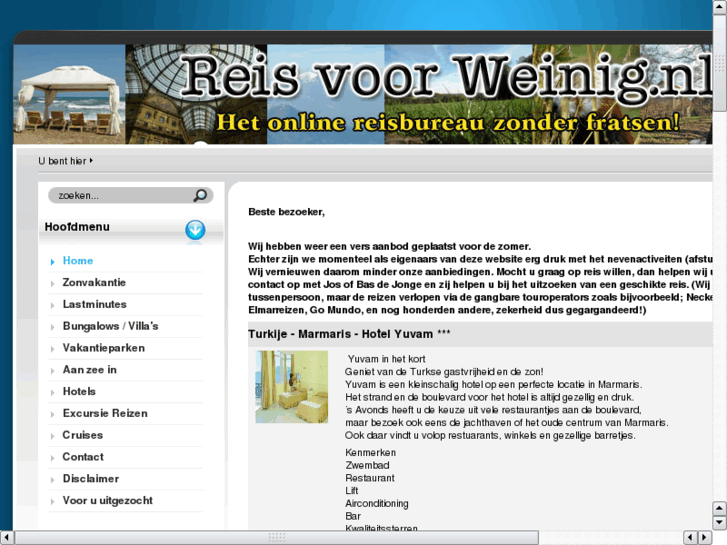This screenshot has width=727, height=545.
Task: Click the Lift feature text
Action: [352, 491]
